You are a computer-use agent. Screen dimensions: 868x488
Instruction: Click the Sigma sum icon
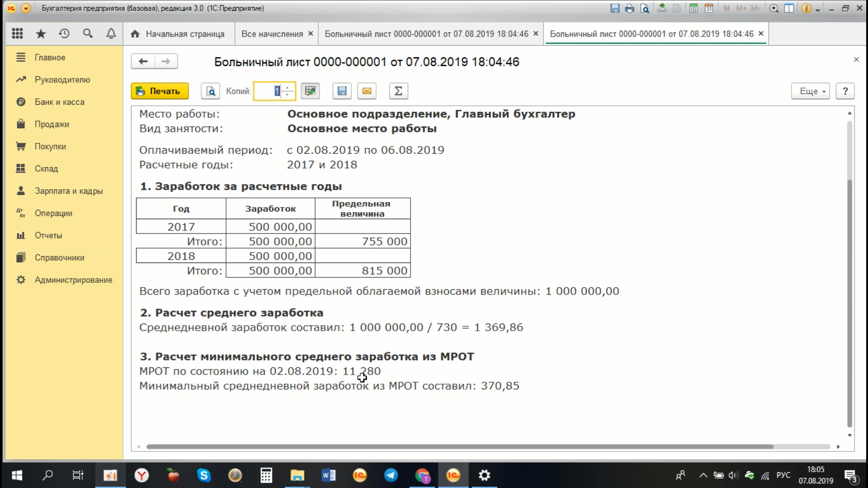(x=398, y=91)
